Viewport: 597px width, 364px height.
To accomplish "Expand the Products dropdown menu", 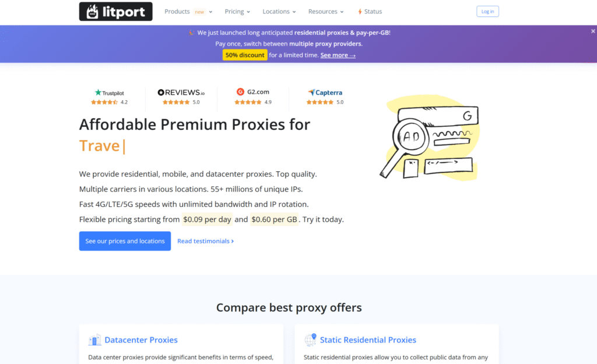I will pos(188,12).
